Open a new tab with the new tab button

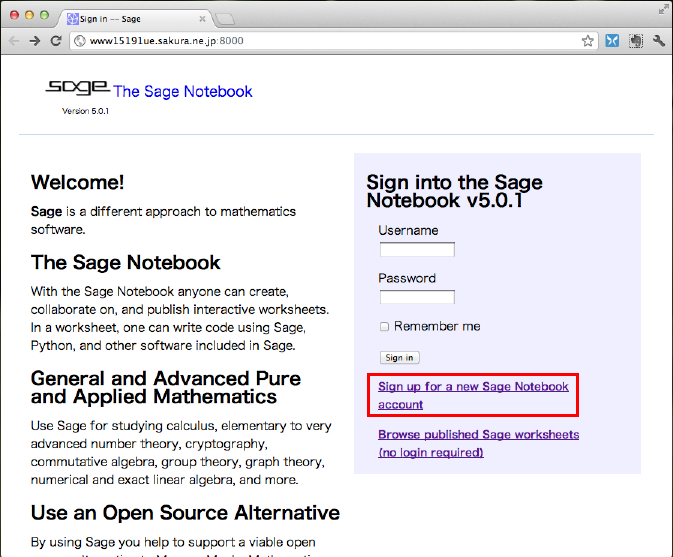pos(226,18)
